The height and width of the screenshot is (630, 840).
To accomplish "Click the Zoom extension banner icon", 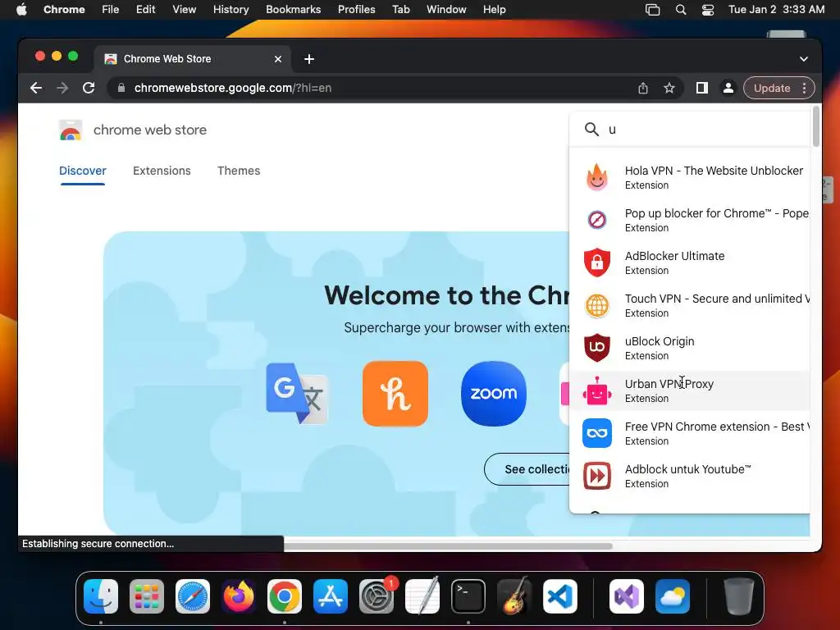I will [x=493, y=394].
